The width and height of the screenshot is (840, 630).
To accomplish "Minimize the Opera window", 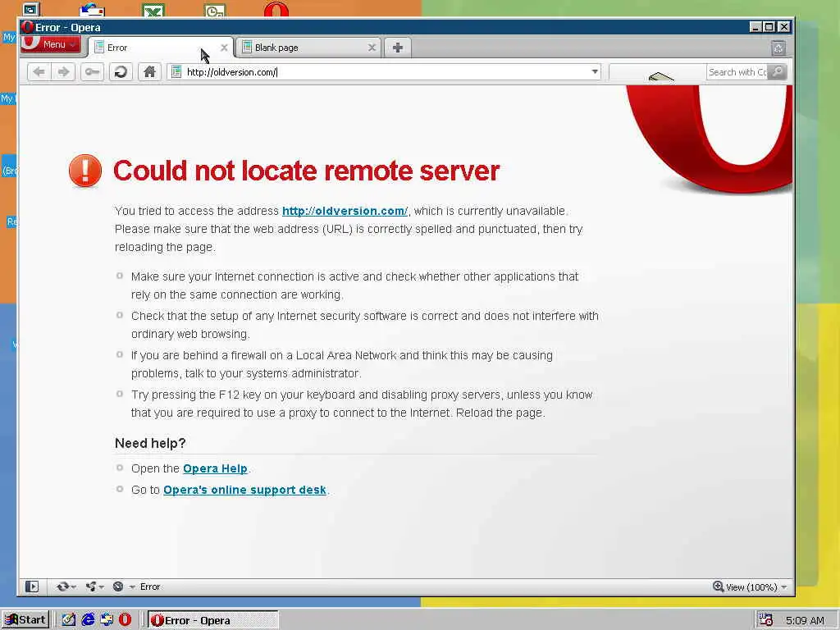I will tap(756, 27).
